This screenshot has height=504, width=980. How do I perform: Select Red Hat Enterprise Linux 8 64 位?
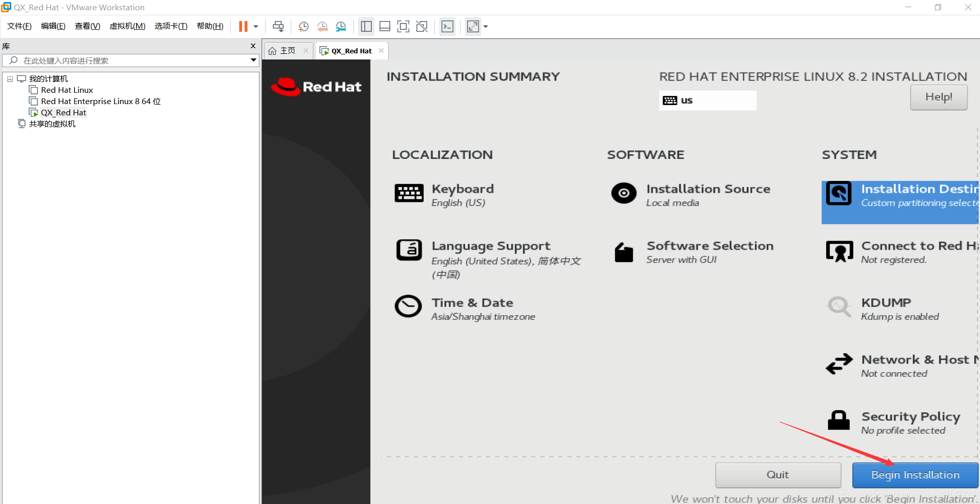point(101,102)
